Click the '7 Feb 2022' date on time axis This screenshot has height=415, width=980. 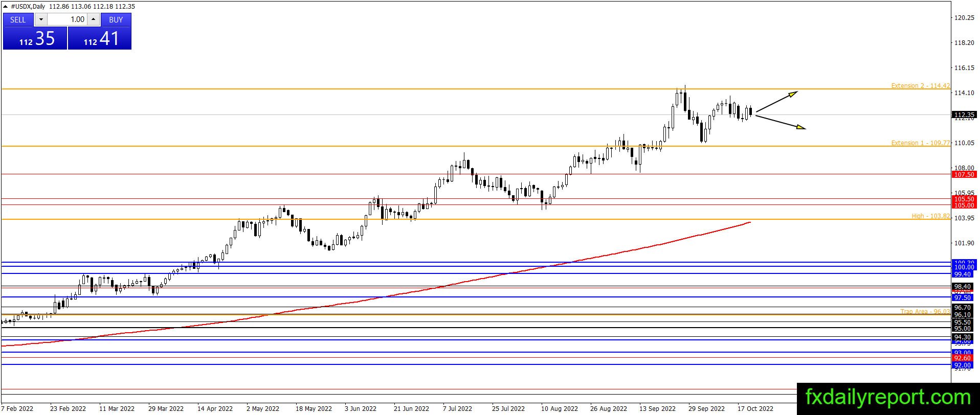click(17, 408)
